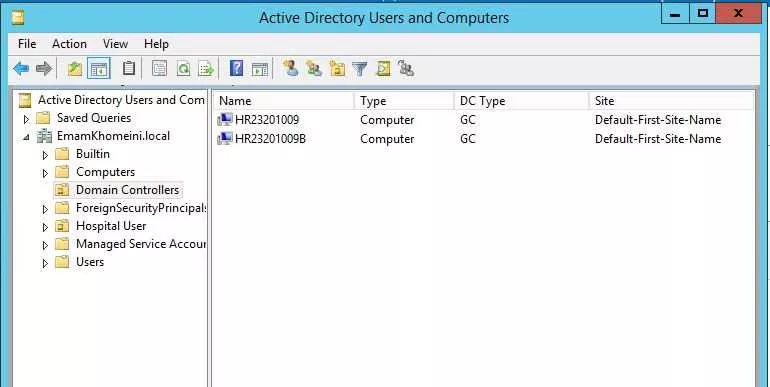Close the Active Directory Users and Computers window
This screenshot has width=770, height=387.
coord(738,14)
